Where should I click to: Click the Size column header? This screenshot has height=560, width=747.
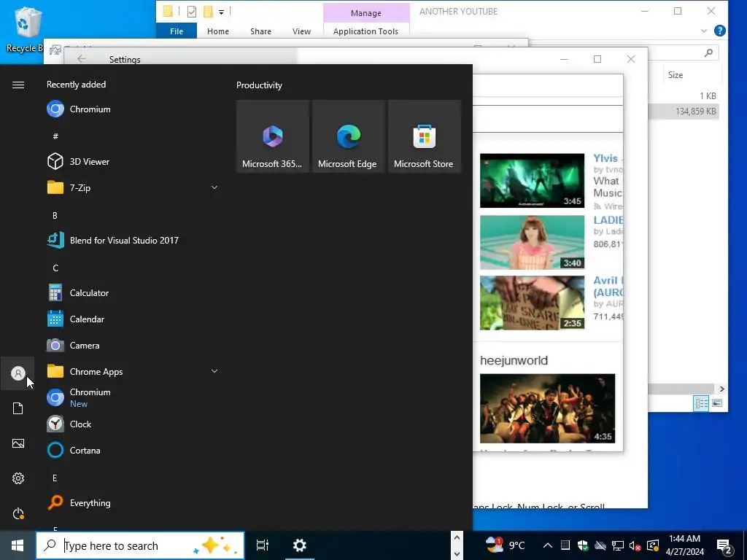coord(676,75)
